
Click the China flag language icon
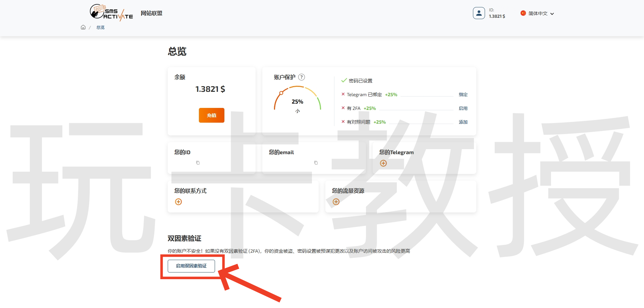[x=523, y=13]
